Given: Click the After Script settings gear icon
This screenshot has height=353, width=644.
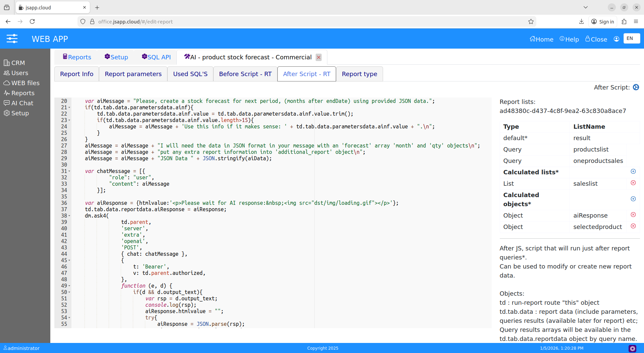Looking at the screenshot, I should pyautogui.click(x=636, y=87).
